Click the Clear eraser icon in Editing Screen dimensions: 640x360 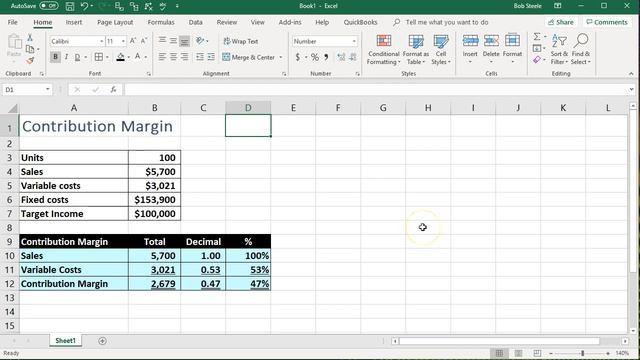pos(537,60)
